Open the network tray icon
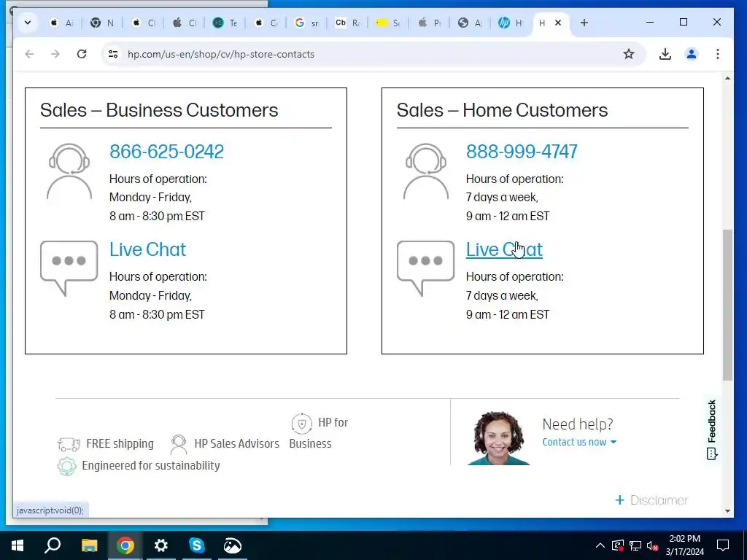Image resolution: width=747 pixels, height=560 pixels. coord(635,545)
